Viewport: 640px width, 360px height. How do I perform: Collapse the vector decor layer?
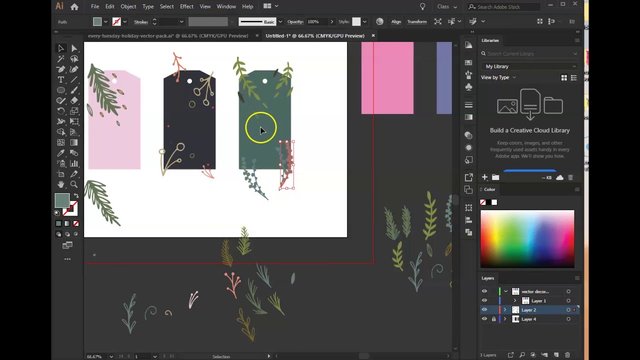[x=506, y=291]
